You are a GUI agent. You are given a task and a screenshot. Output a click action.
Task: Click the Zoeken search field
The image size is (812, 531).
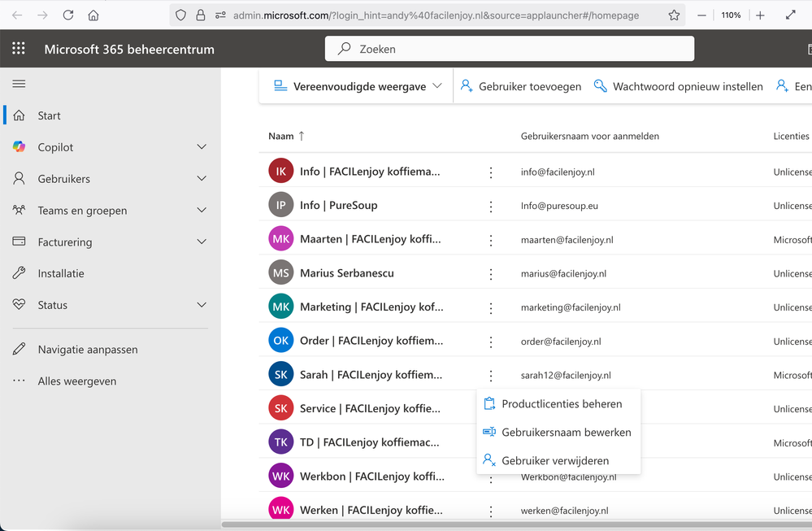tap(510, 49)
